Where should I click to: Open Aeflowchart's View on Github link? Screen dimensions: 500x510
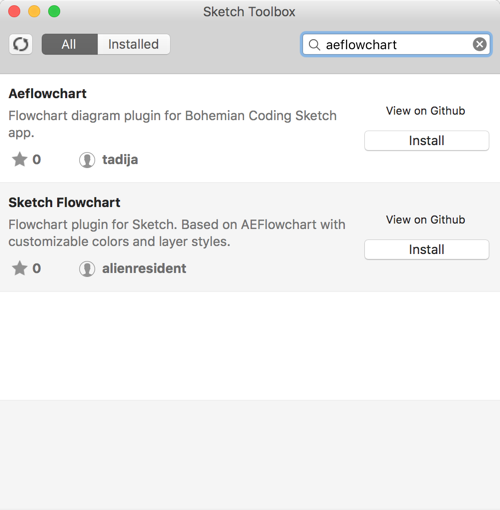click(x=425, y=111)
